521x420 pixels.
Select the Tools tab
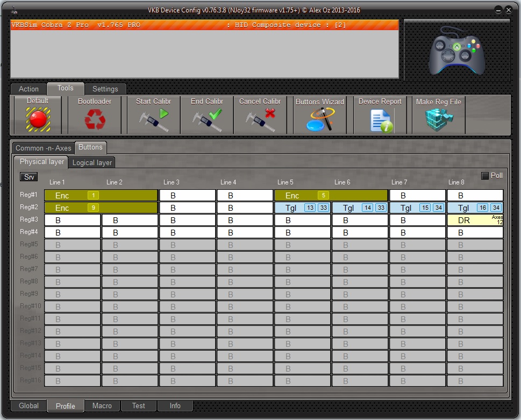click(x=65, y=88)
